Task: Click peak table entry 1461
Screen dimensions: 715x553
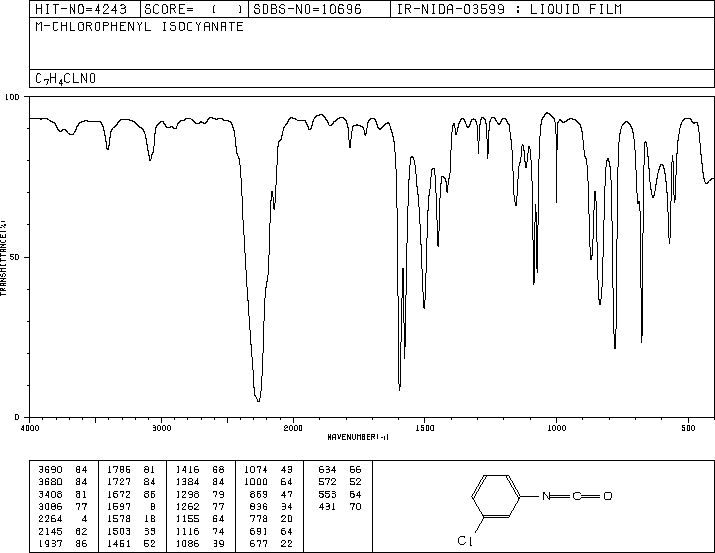Action: coord(119,543)
